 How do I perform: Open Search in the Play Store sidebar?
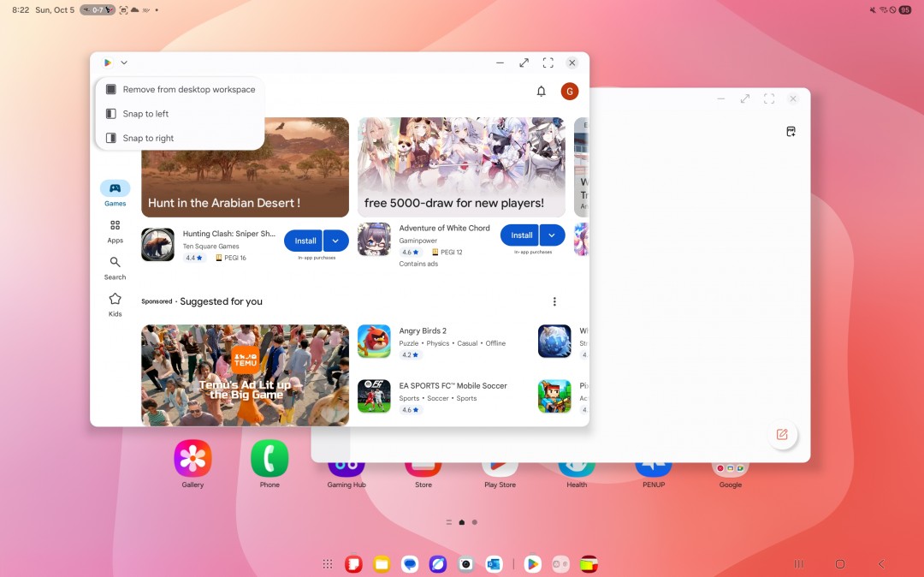(x=115, y=268)
